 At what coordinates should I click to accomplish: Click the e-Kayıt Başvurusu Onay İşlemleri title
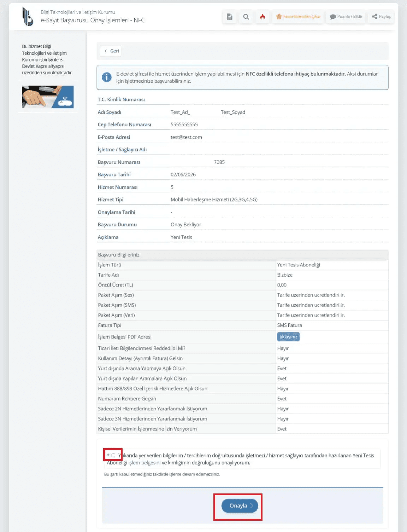93,20
